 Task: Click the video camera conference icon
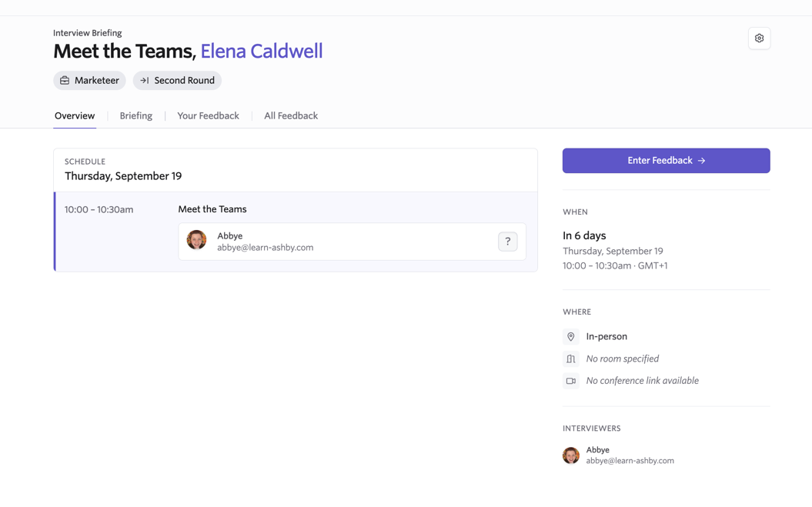pyautogui.click(x=570, y=381)
